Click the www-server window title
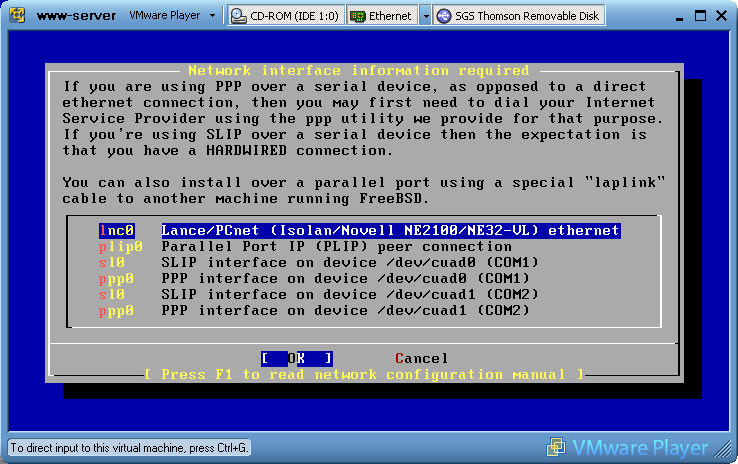The image size is (738, 464). (76, 16)
